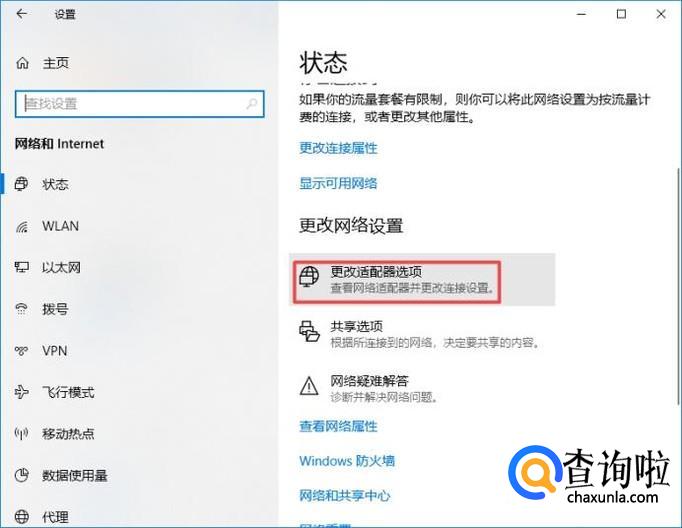The width and height of the screenshot is (682, 528).
Task: Click the 更改连接属性 link
Action: (x=338, y=148)
